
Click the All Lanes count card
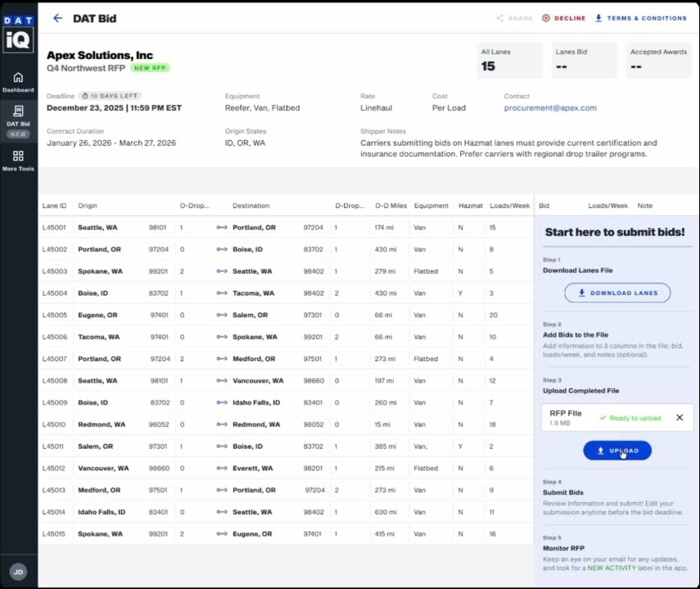509,61
